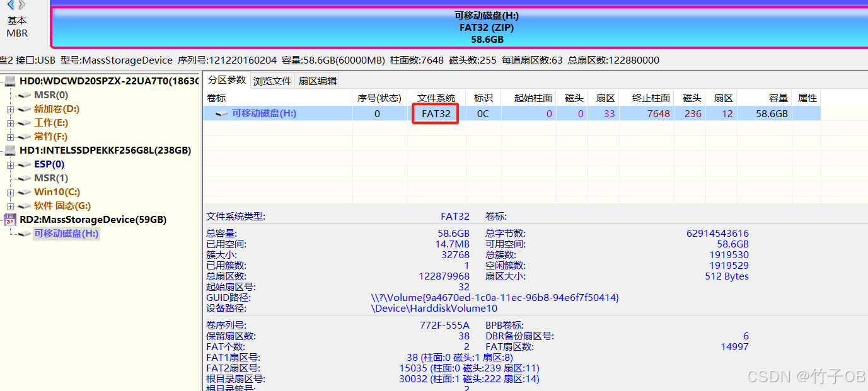Click the GUID path value text
The image size is (868, 391).
pos(523,297)
